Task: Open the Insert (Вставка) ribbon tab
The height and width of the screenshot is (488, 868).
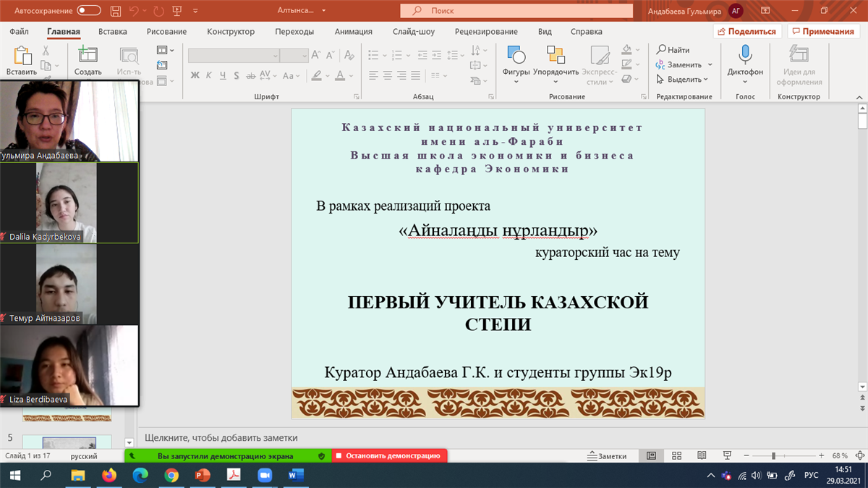Action: pos(112,32)
